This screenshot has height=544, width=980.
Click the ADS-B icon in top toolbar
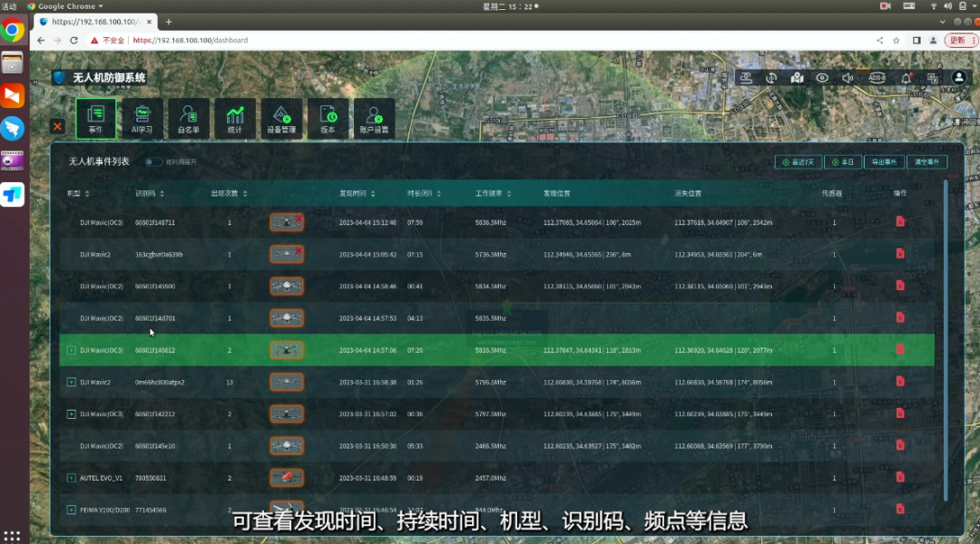click(877, 78)
